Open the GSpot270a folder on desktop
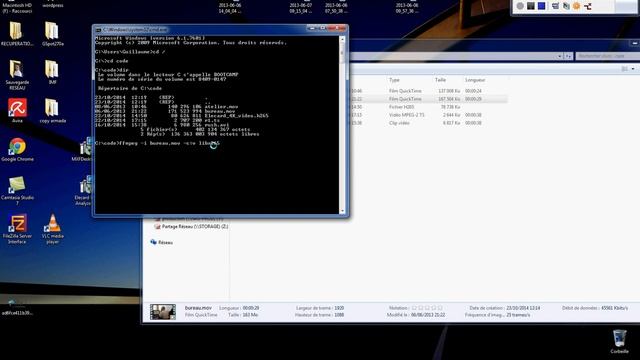This screenshot has width=640, height=360. tap(52, 33)
